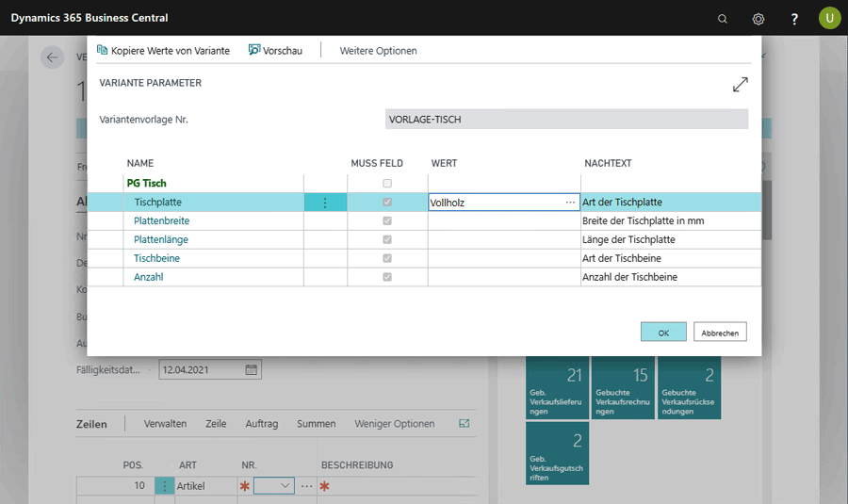Click empty Wert cell for Plattenlänge
The image size is (848, 504).
tap(504, 239)
